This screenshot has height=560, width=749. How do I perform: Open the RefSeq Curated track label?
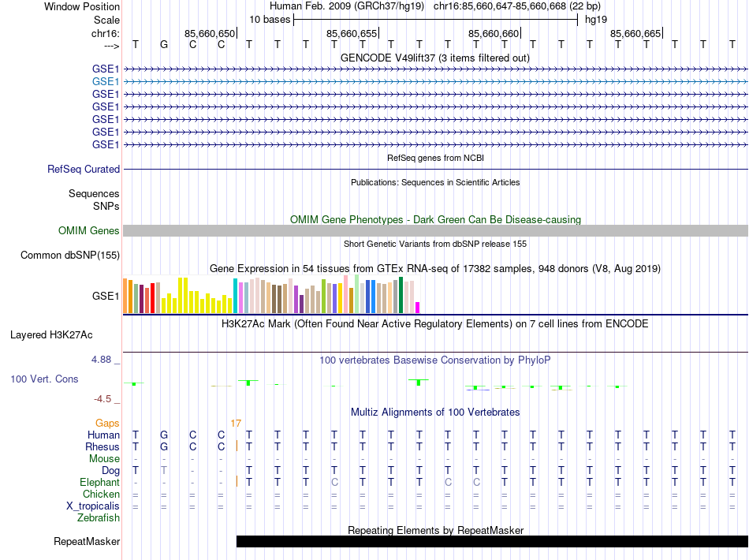84,169
